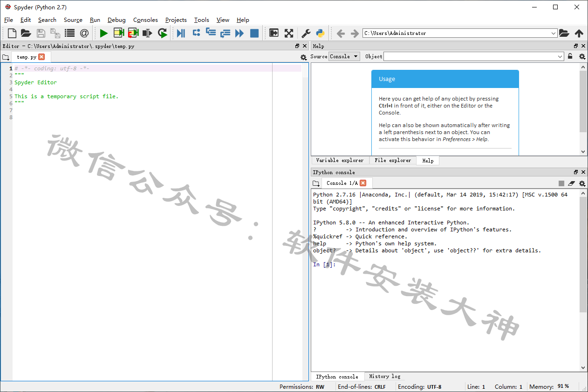Undock the IPython console pane
The height and width of the screenshot is (392, 588).
[576, 172]
